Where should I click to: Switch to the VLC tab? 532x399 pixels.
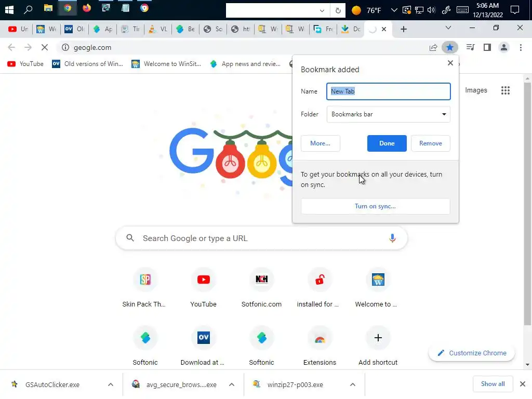click(x=158, y=29)
